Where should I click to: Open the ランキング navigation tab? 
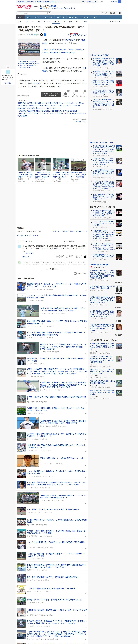point(86,17)
